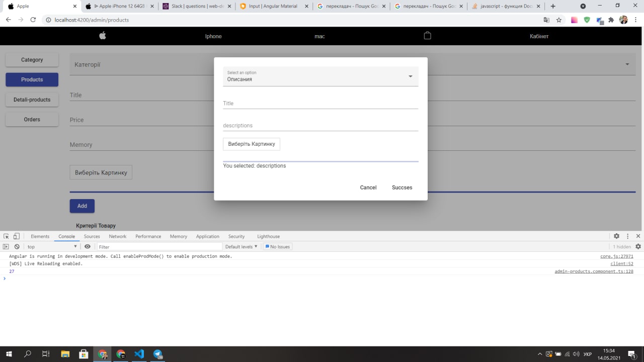The image size is (644, 362).
Task: Switch to Sources tab
Action: [92, 236]
